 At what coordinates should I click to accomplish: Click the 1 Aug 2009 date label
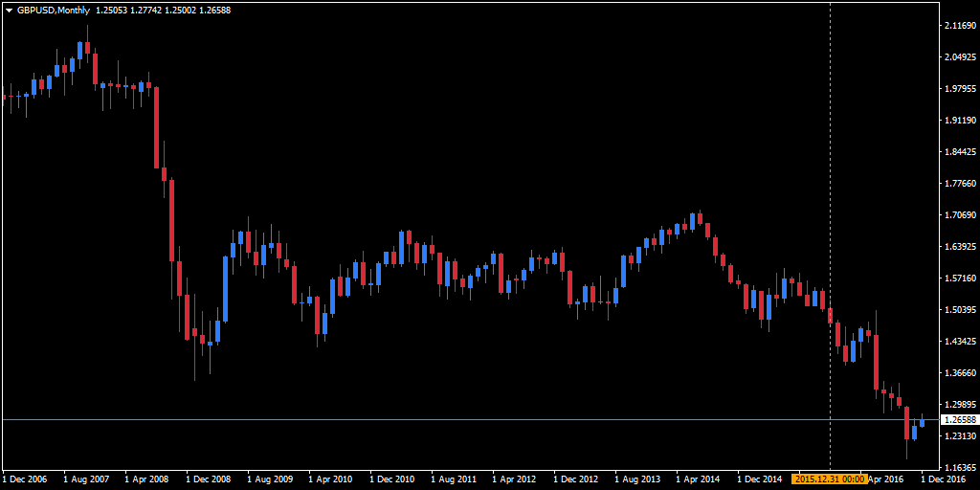click(x=270, y=479)
